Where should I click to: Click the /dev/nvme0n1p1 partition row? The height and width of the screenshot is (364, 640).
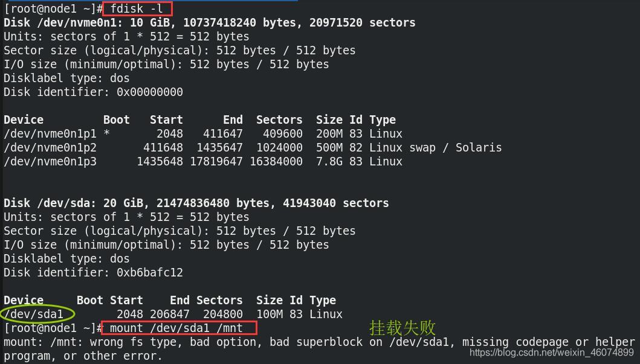[203, 133]
